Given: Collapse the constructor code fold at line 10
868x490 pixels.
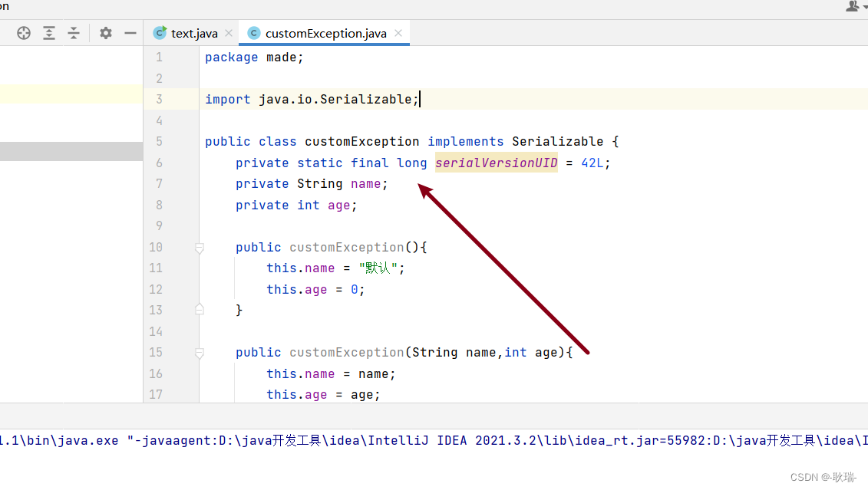Looking at the screenshot, I should click(199, 247).
